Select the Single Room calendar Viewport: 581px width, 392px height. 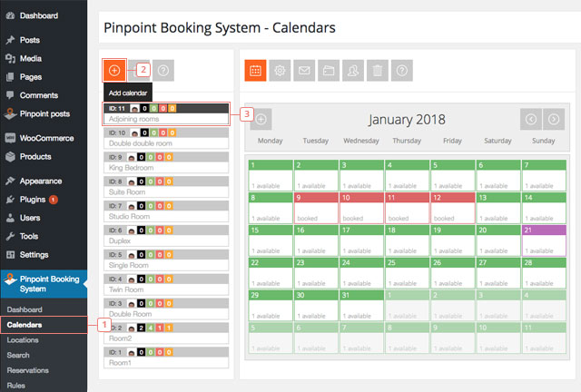point(166,260)
